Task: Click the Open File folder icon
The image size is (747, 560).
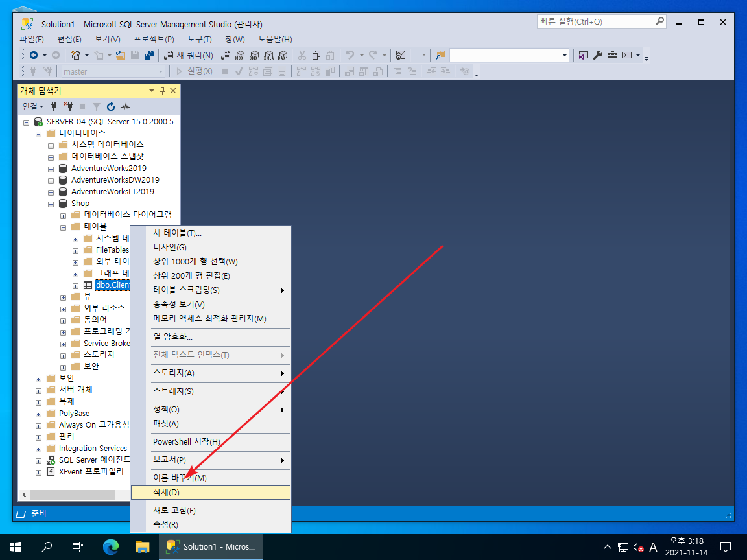Action: [x=121, y=55]
